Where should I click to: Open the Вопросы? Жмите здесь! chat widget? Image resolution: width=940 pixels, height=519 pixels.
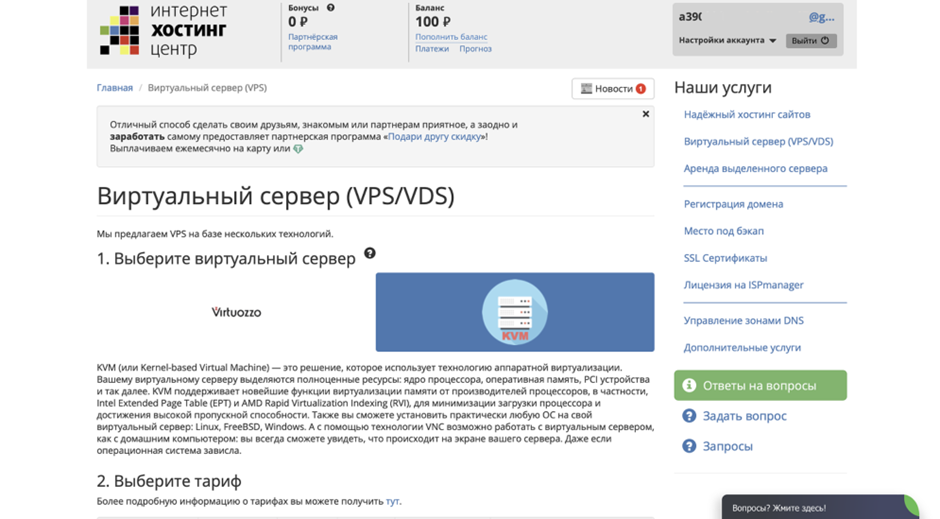[819, 507]
